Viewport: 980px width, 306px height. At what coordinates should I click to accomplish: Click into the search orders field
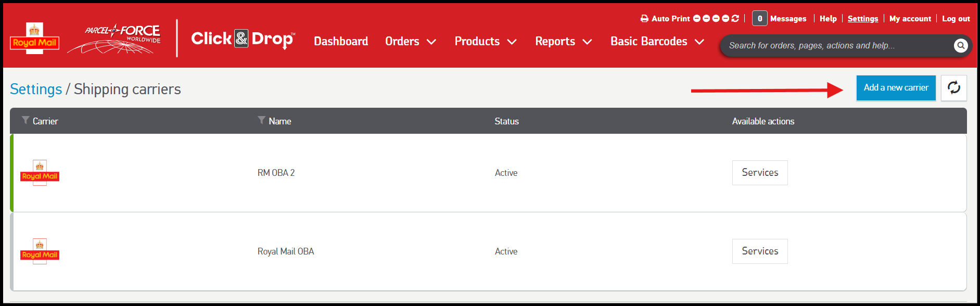pos(833,46)
